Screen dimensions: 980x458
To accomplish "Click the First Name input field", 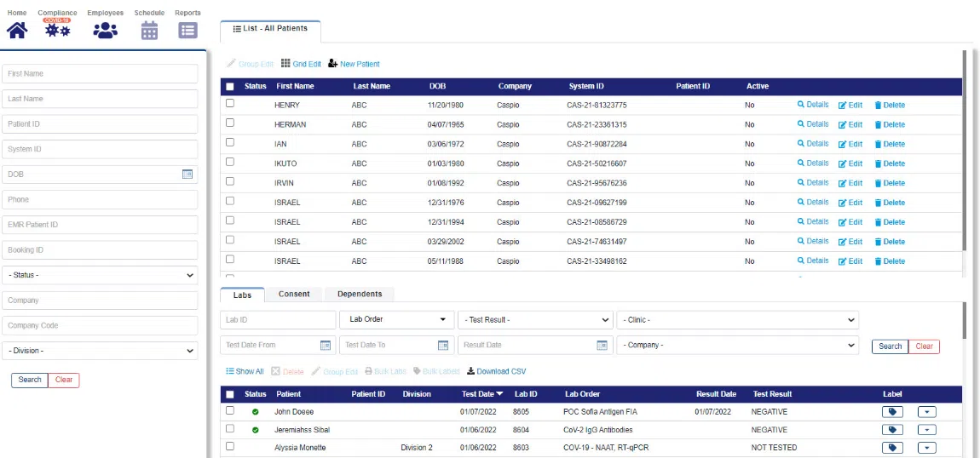I will click(100, 74).
